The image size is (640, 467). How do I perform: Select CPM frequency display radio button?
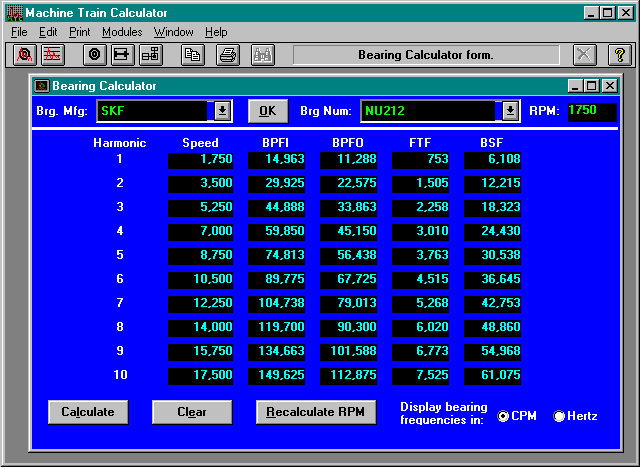tap(503, 416)
